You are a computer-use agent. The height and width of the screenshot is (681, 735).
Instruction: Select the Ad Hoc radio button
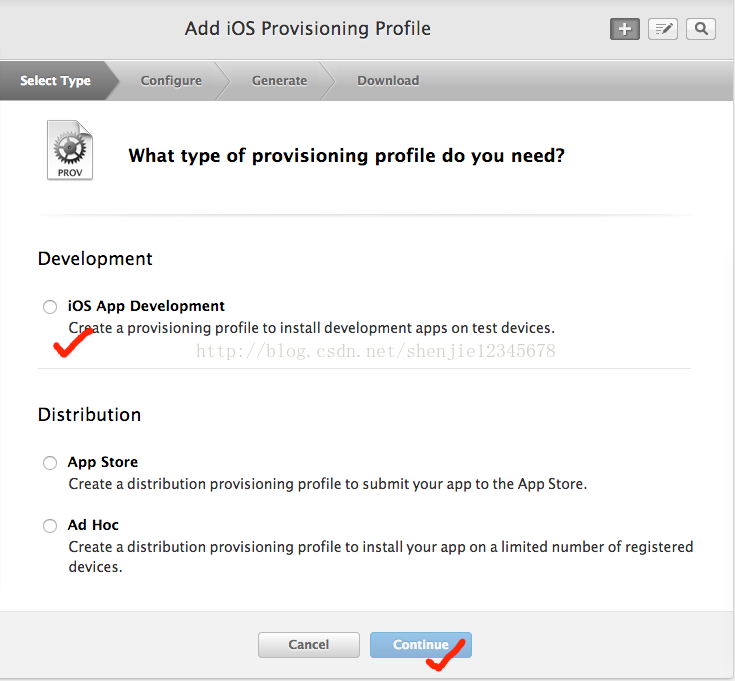50,526
